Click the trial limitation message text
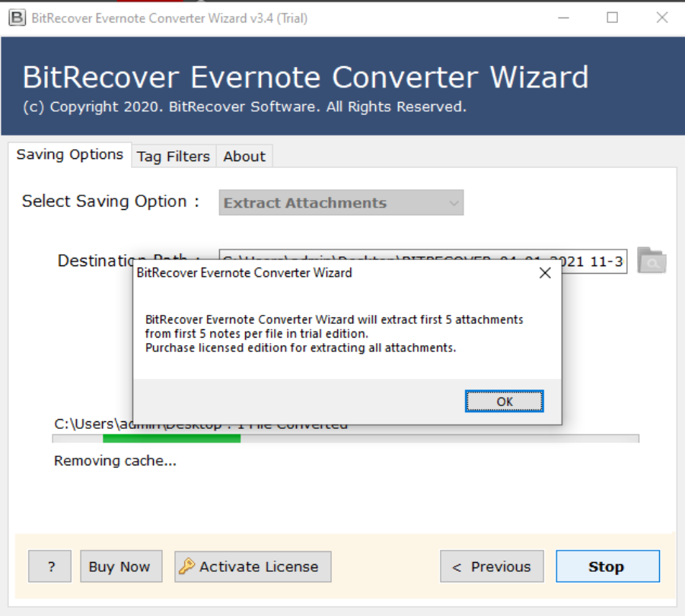This screenshot has width=685, height=616. click(333, 333)
